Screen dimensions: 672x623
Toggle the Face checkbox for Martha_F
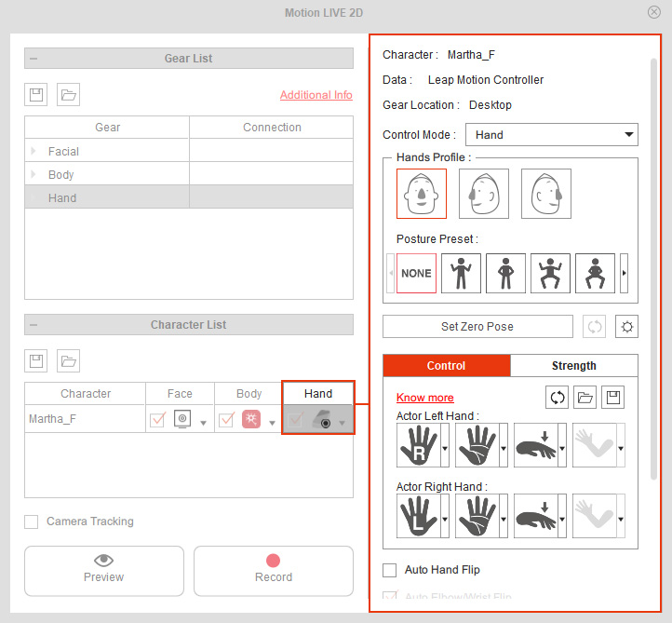tap(157, 419)
